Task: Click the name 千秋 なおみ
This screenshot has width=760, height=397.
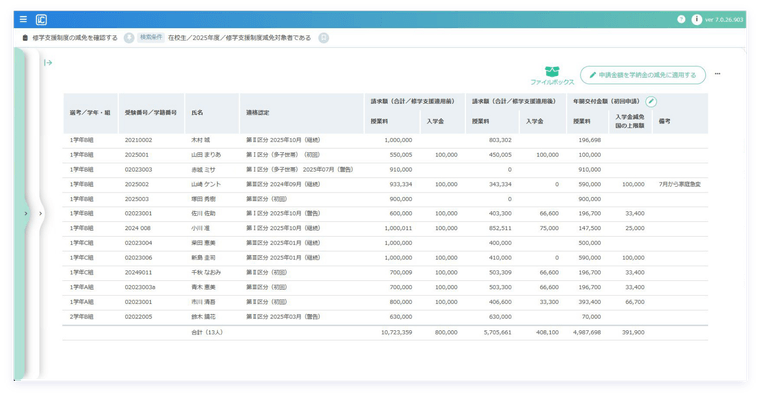Action: point(206,272)
